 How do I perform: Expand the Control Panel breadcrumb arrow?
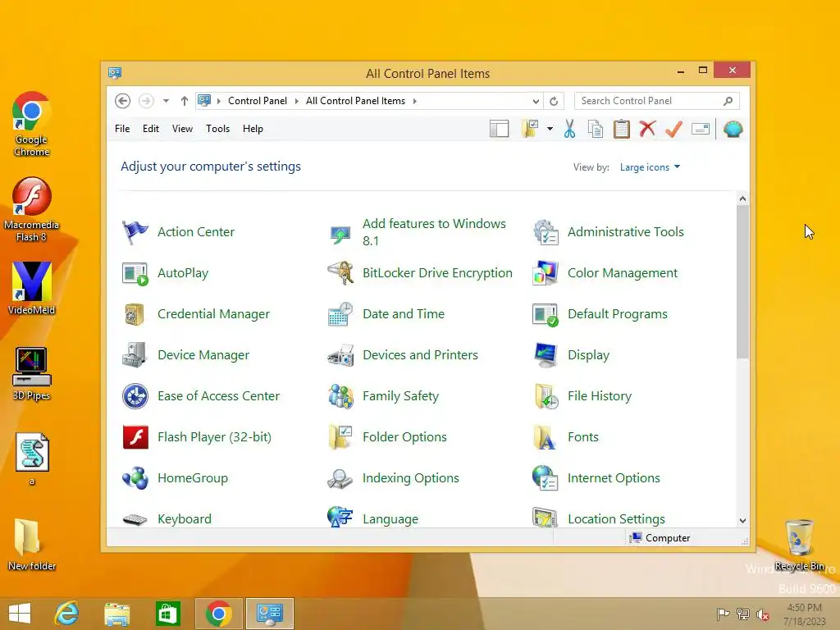click(x=296, y=101)
